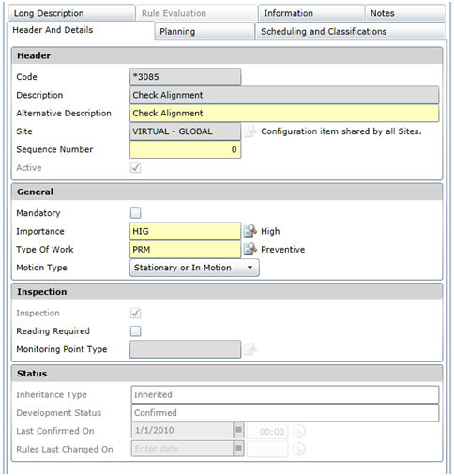
Task: Click the text 'Configuration item shared by all Sites.'
Action: (x=341, y=131)
